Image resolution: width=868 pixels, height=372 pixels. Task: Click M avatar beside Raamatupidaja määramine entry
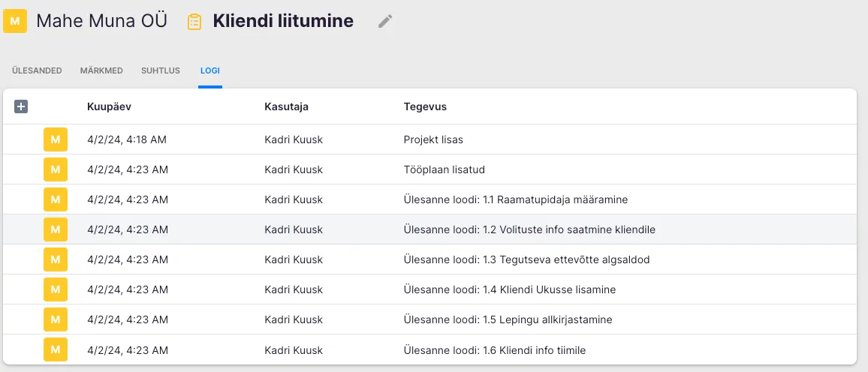click(x=55, y=199)
